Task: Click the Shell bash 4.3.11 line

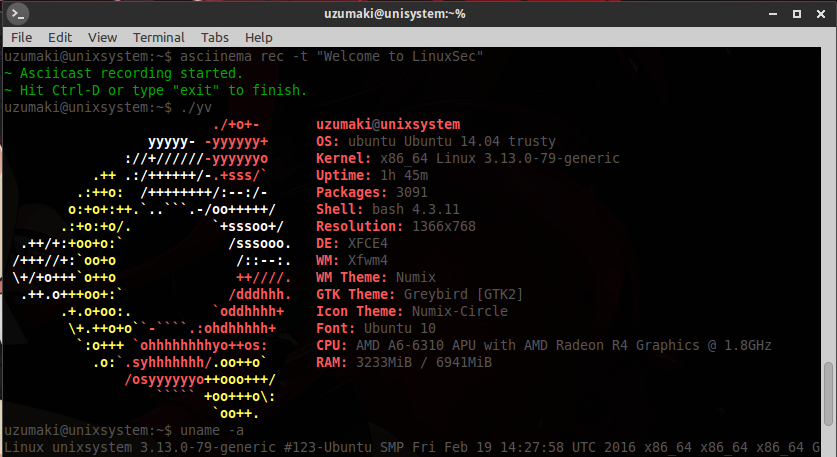Action: coord(388,209)
